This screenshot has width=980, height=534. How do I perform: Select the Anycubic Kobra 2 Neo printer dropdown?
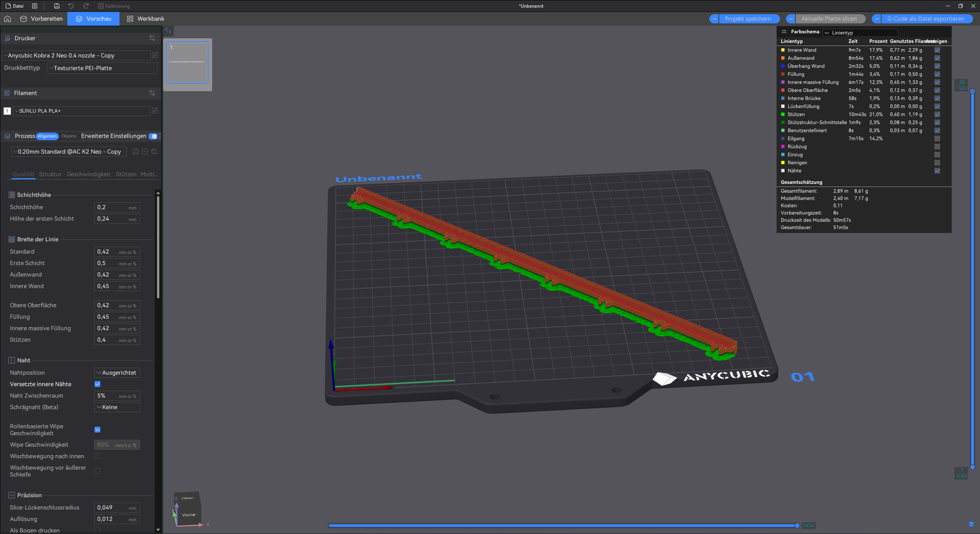pos(76,56)
